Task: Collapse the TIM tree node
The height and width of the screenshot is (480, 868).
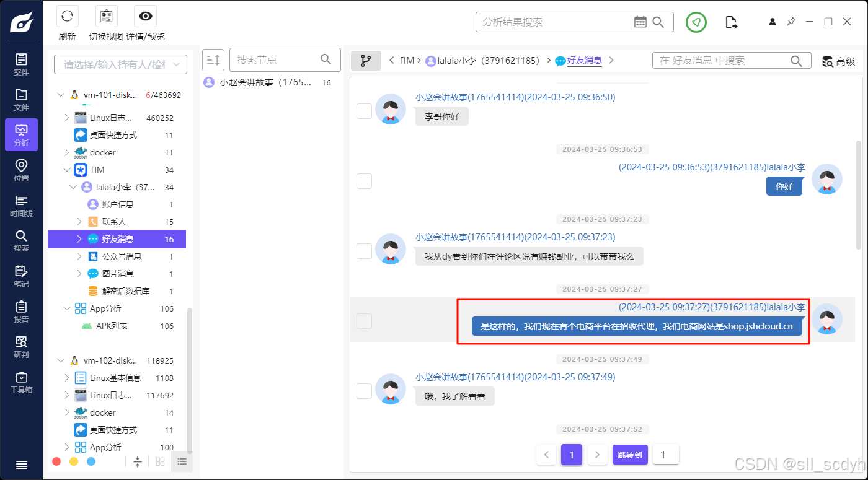Action: 68,170
